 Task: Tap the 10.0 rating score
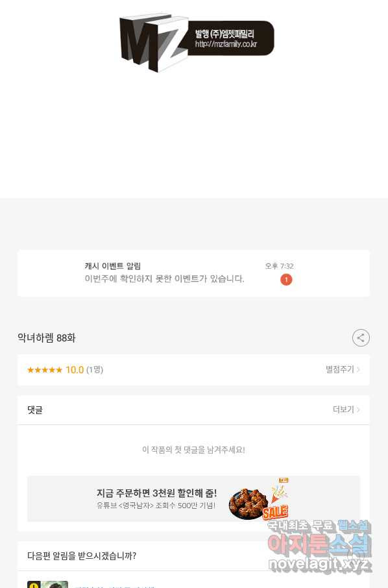[x=75, y=370]
